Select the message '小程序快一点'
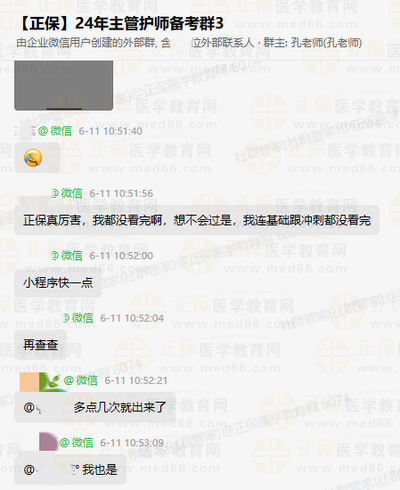The height and width of the screenshot is (490, 400). [58, 283]
